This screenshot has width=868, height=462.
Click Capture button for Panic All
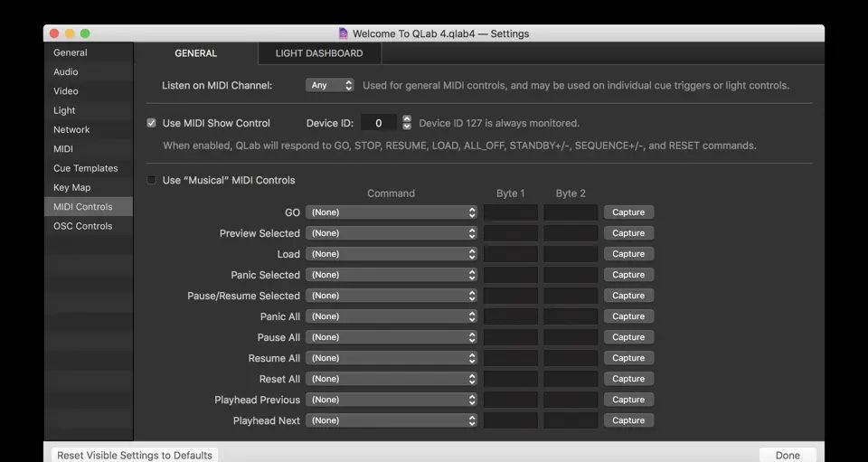point(628,316)
